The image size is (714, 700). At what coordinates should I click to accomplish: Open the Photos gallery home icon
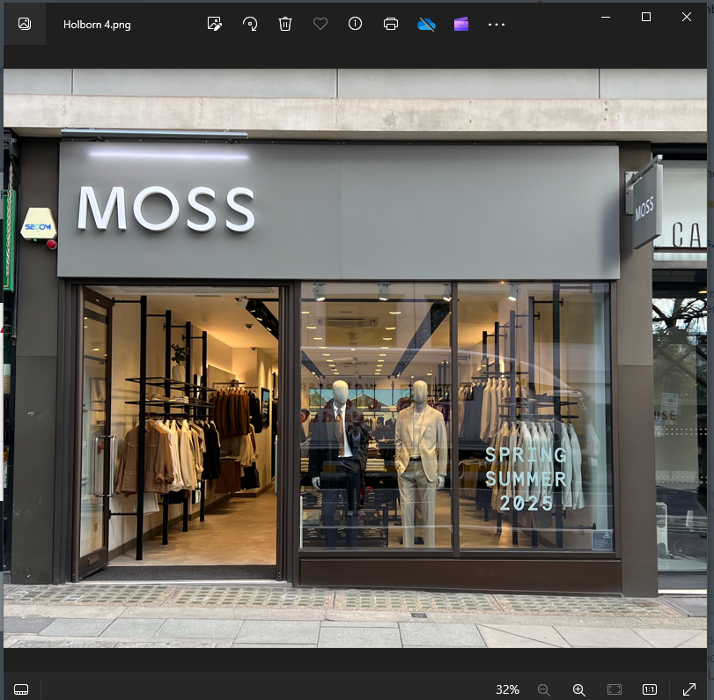24,24
